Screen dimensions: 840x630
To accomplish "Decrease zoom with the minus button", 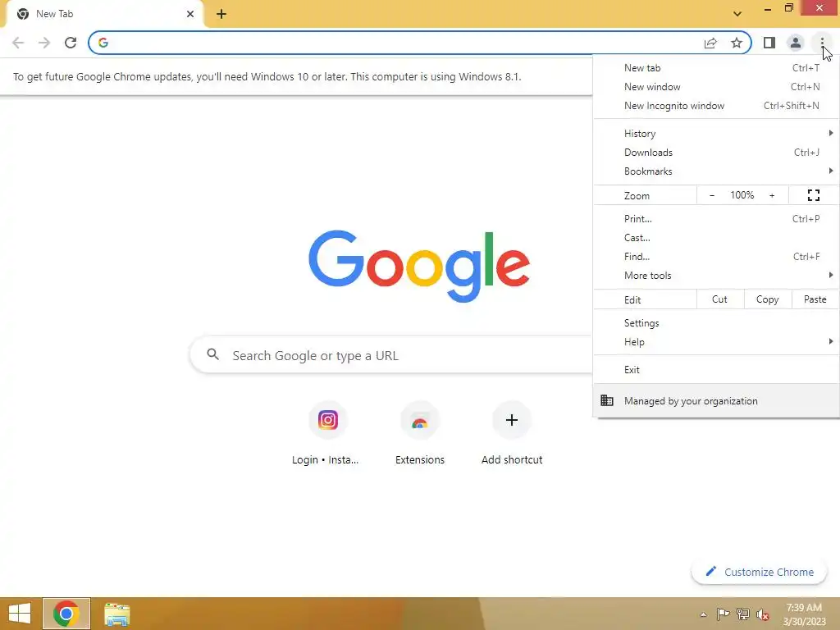I will (x=712, y=195).
